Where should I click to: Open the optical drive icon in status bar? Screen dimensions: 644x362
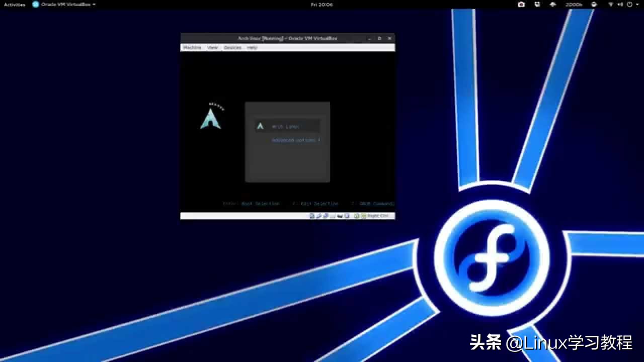(x=318, y=216)
